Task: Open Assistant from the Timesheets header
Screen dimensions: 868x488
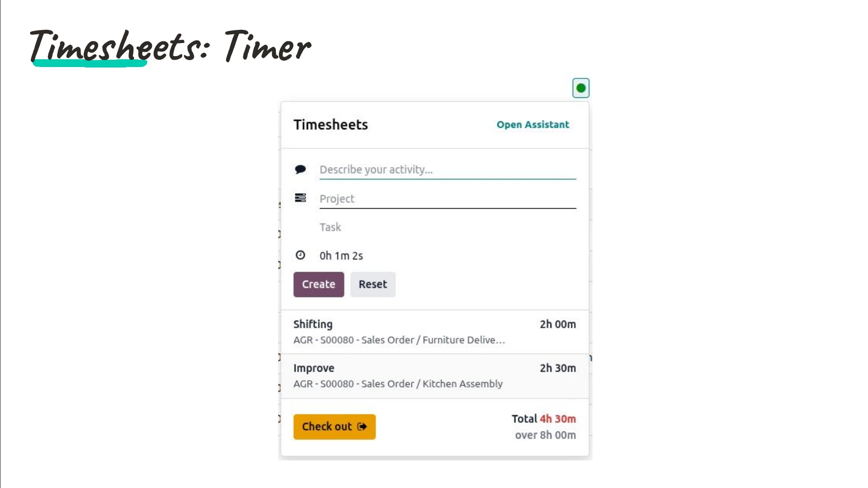Action: pos(532,125)
